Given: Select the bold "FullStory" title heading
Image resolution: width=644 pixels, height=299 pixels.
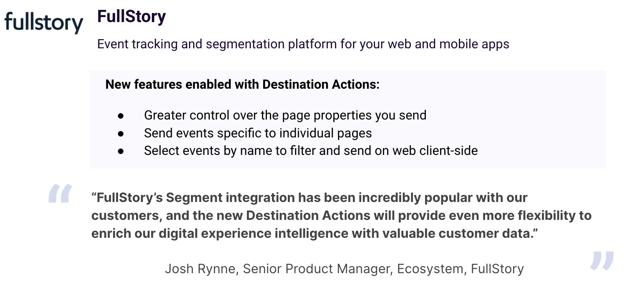Looking at the screenshot, I should coord(131,17).
